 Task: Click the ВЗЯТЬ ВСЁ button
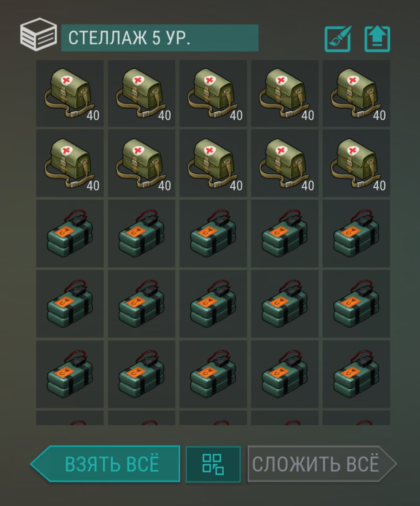[105, 464]
